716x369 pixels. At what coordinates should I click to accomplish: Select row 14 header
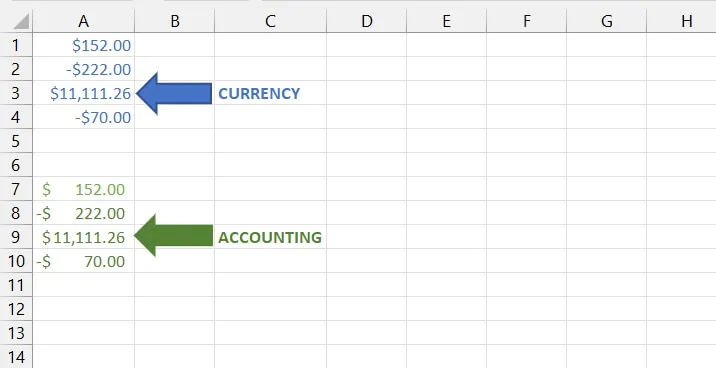16,356
